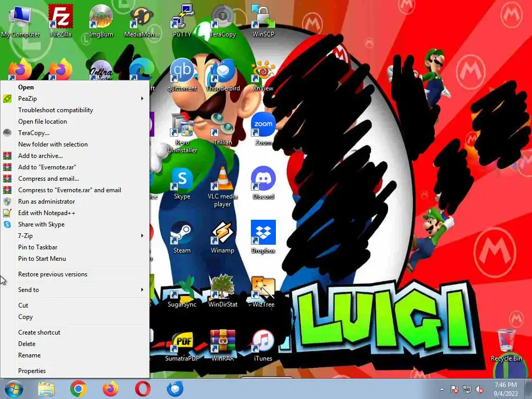Open the Recycle Bin
532x399 pixels.
(x=506, y=345)
